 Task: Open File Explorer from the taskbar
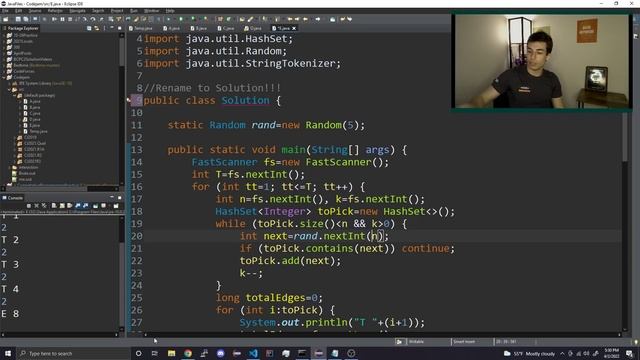coord(171,353)
